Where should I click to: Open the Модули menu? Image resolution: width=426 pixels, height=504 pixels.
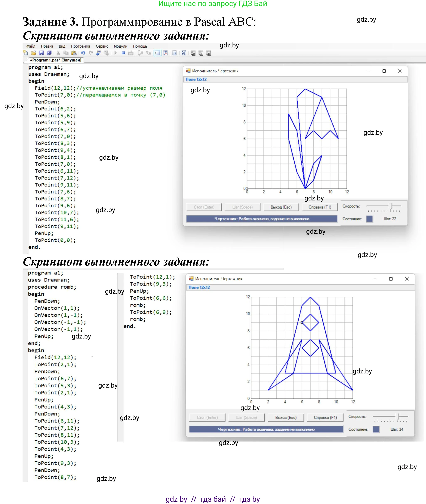pyautogui.click(x=121, y=46)
